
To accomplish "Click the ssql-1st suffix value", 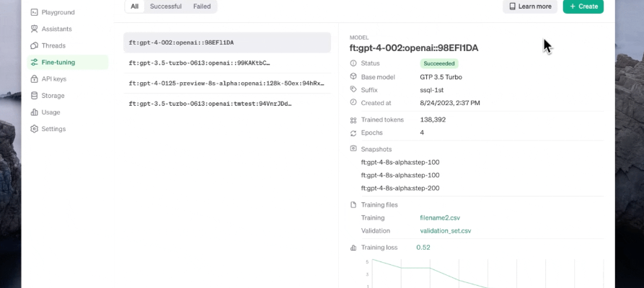I will pyautogui.click(x=432, y=90).
